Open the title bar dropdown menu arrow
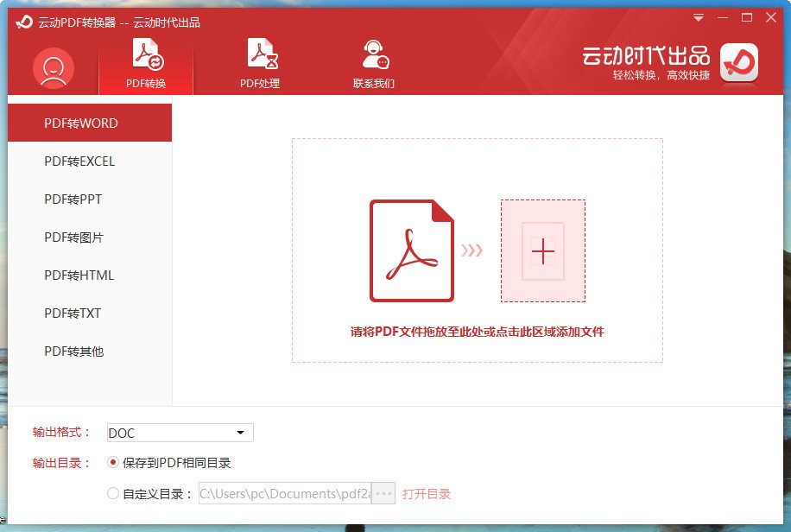Screen dimensions: 791x532 point(699,18)
